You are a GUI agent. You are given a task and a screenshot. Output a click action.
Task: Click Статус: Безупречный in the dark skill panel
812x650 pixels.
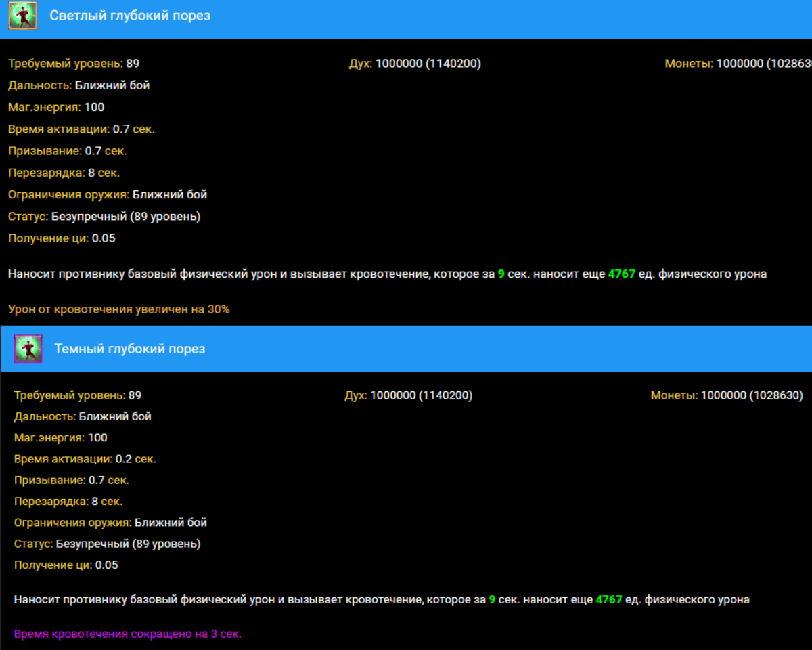click(x=107, y=544)
